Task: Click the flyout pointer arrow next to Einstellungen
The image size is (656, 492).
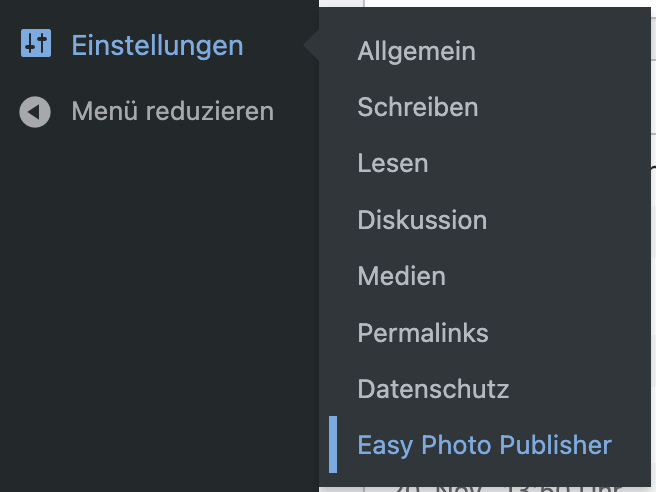Action: click(x=312, y=45)
